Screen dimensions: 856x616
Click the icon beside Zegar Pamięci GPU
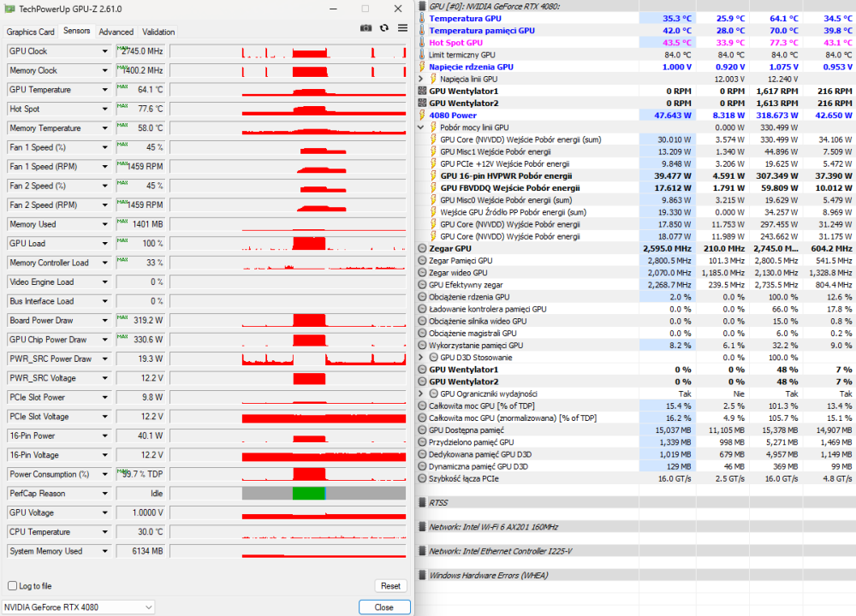[422, 261]
